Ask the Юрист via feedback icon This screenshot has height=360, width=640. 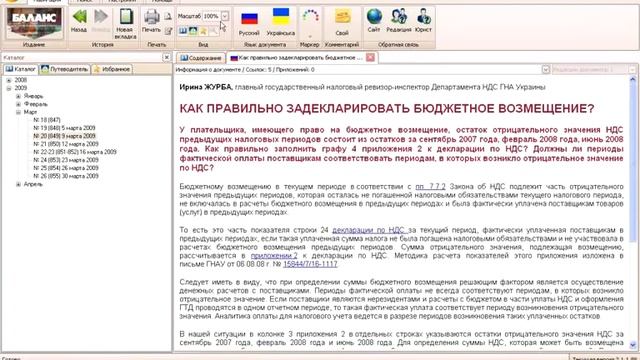click(x=424, y=17)
